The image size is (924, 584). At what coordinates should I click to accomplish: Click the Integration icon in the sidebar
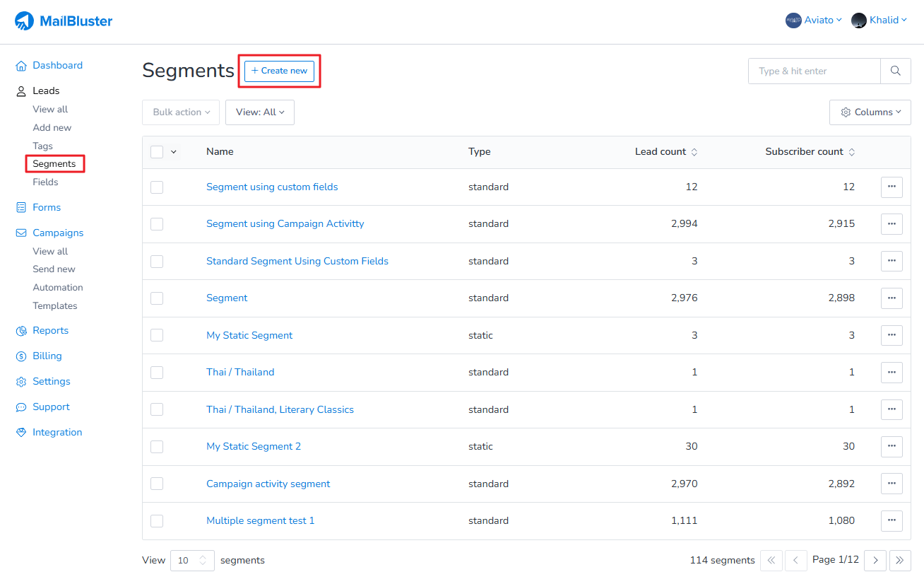click(20, 432)
